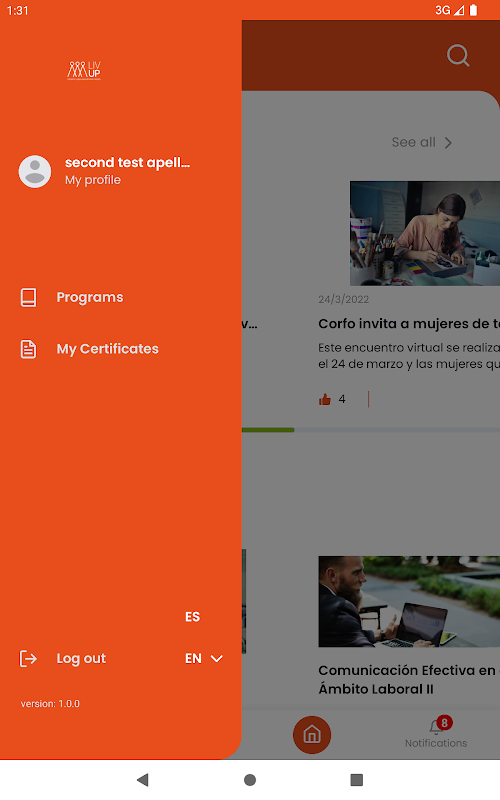Open the user avatar picture
This screenshot has height=800, width=500.
pyautogui.click(x=35, y=171)
